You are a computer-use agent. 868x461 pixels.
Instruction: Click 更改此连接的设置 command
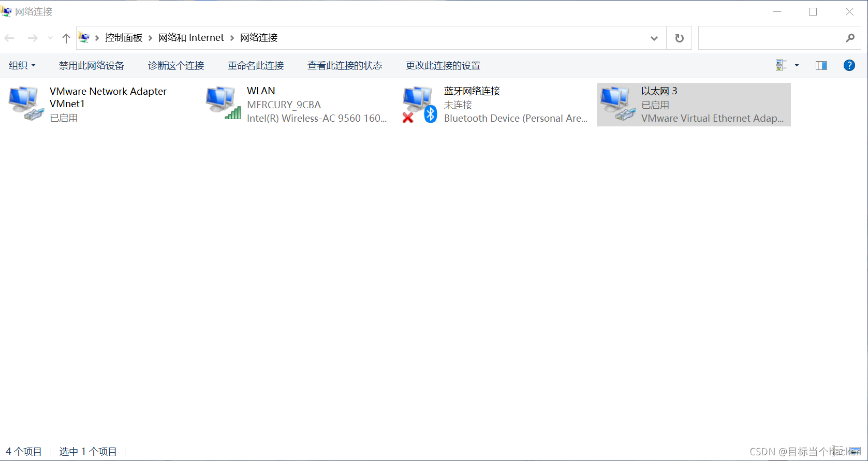(x=443, y=65)
